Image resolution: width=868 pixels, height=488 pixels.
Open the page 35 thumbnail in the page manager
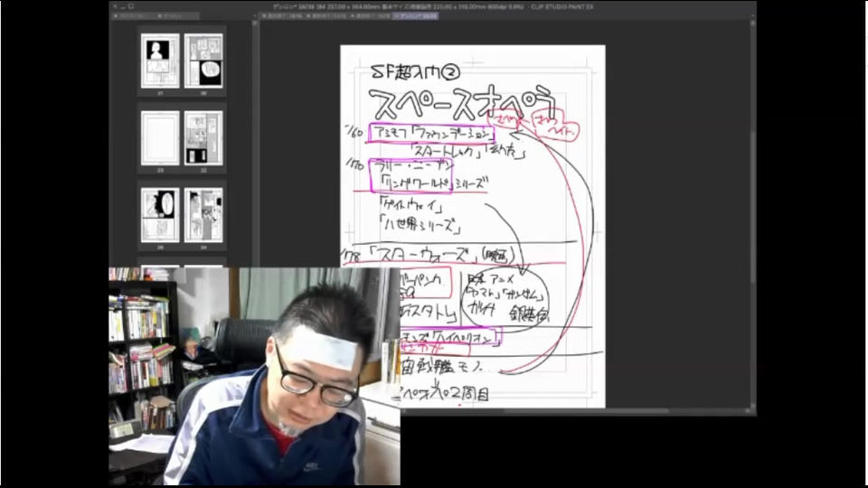click(160, 215)
